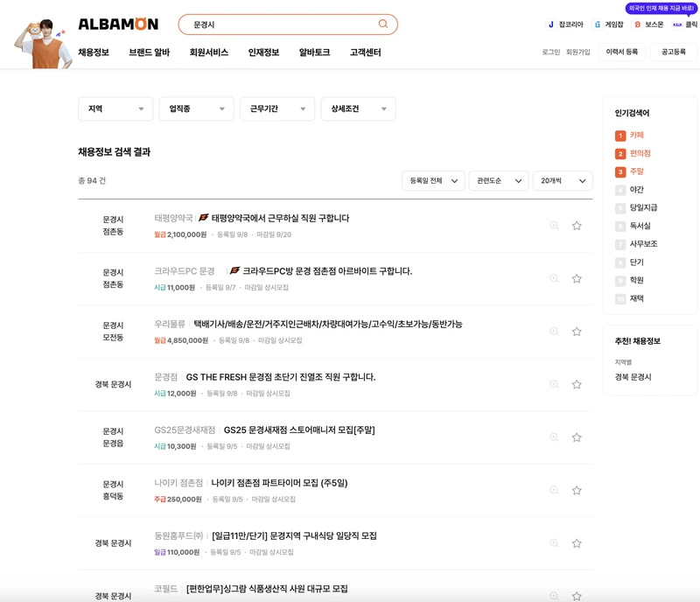Favorite the 크라우드PC 문경 job posting

point(576,280)
